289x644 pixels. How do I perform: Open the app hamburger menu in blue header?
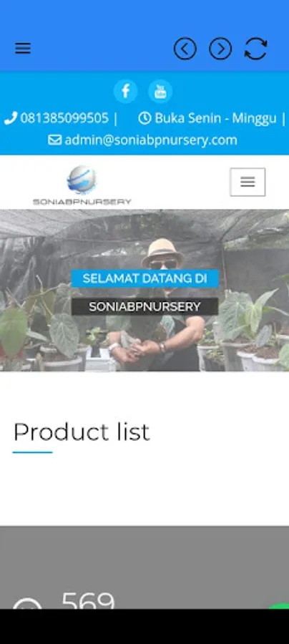tap(23, 49)
